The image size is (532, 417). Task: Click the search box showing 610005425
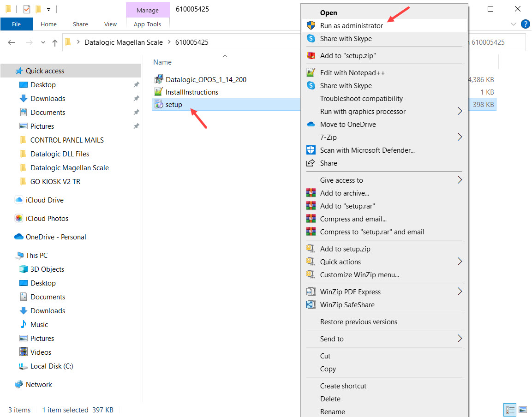point(497,42)
